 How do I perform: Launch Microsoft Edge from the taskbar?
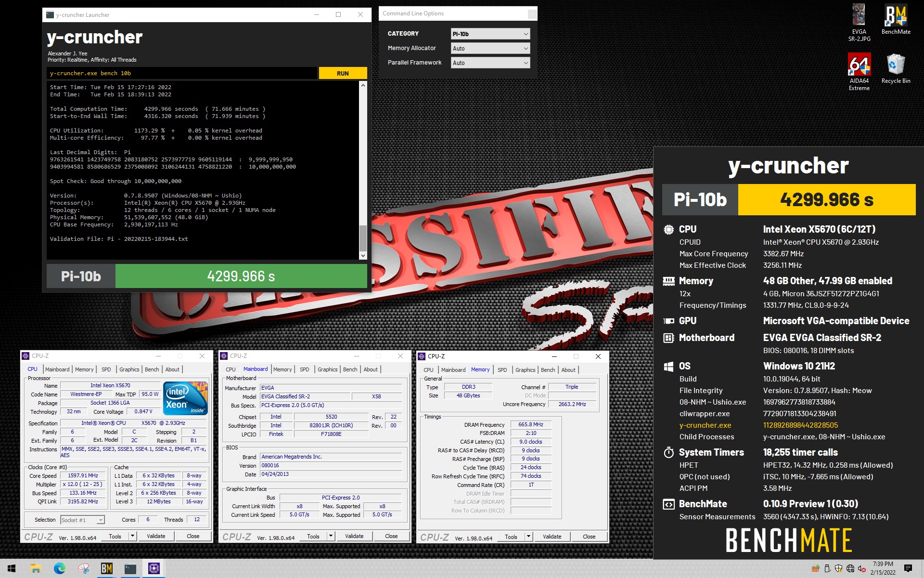(59, 569)
